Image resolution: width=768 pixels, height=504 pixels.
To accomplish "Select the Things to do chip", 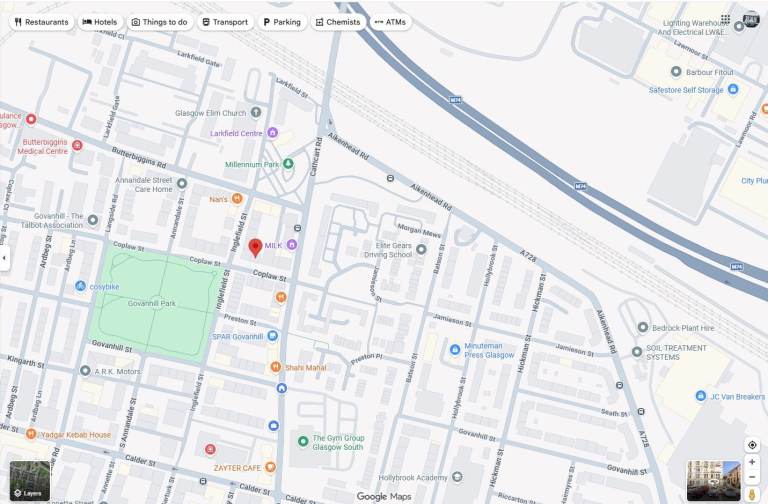I will 159,22.
